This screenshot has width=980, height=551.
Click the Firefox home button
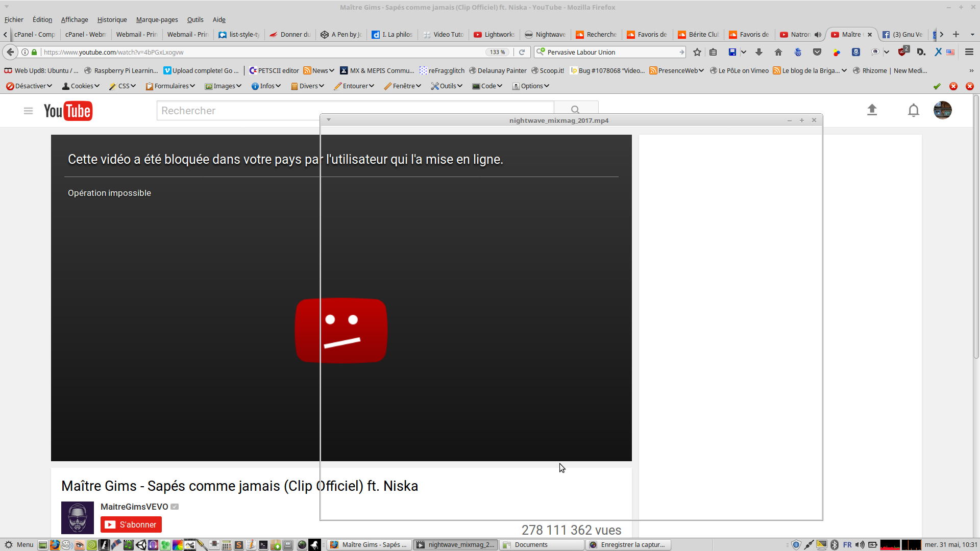click(778, 52)
